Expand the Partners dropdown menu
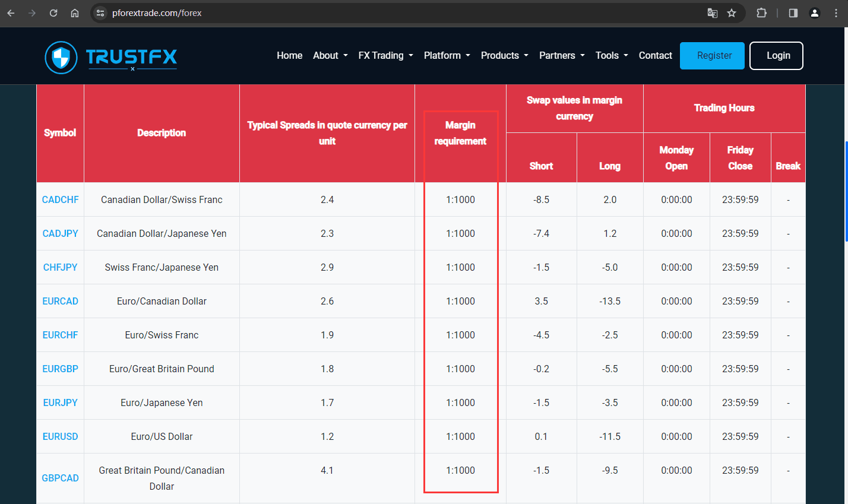The height and width of the screenshot is (504, 848). [562, 55]
